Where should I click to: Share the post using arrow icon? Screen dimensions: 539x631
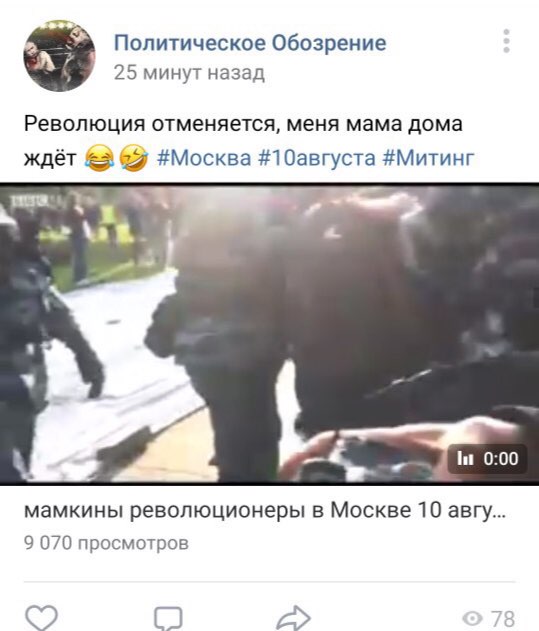(293, 618)
